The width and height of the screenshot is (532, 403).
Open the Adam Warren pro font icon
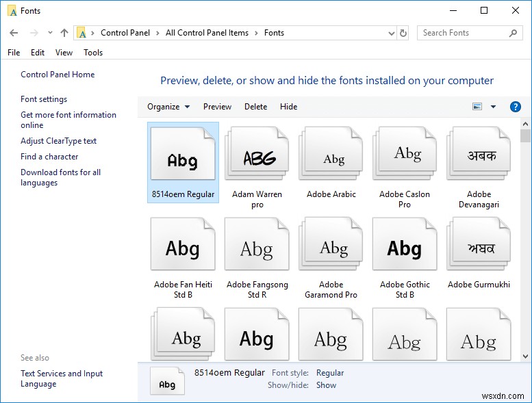click(x=257, y=159)
